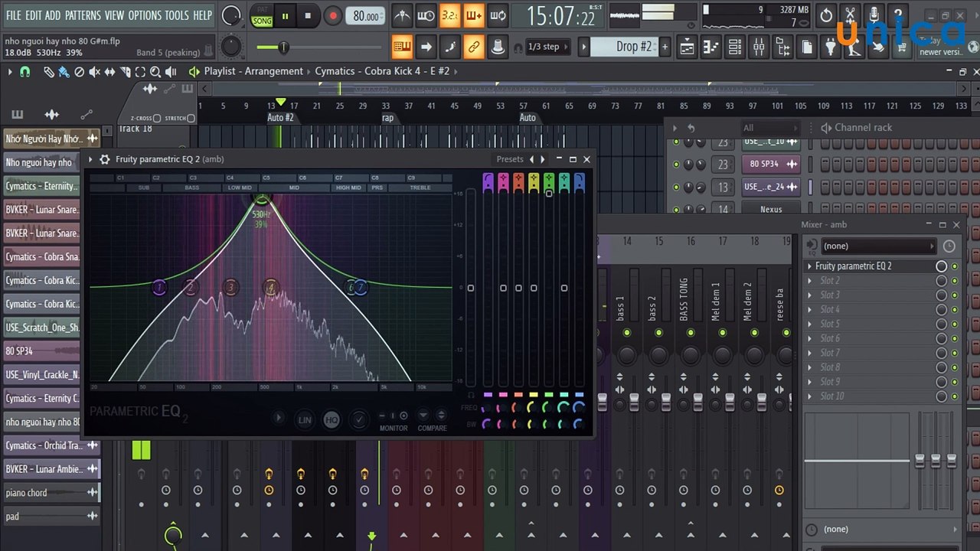Select EQ band 4 node
Viewport: 980px width, 551px height.
point(270,288)
